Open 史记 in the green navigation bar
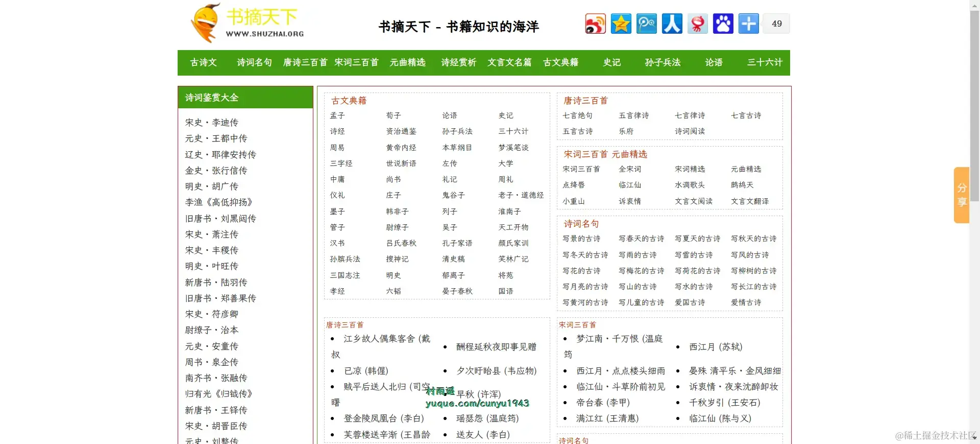 (611, 62)
